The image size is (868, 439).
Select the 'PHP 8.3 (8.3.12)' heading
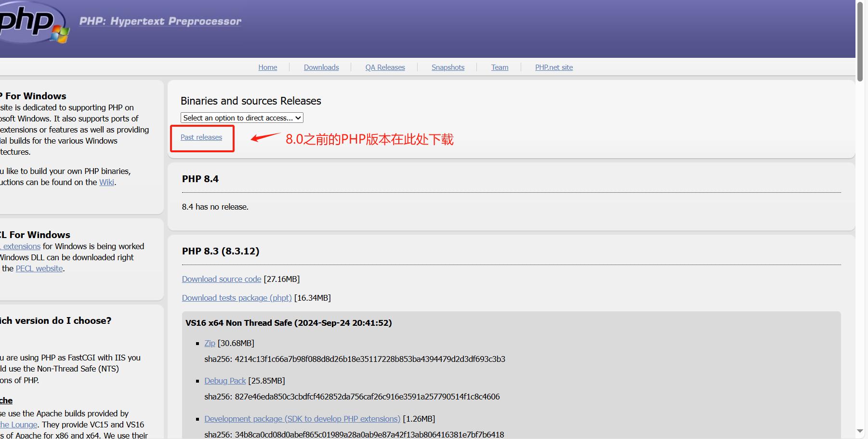click(221, 251)
